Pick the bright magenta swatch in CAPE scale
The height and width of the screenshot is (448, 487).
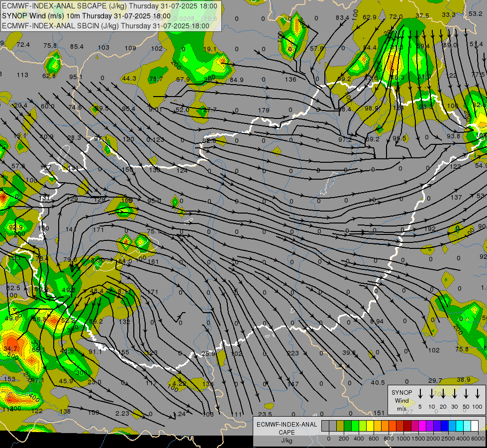click(422, 426)
